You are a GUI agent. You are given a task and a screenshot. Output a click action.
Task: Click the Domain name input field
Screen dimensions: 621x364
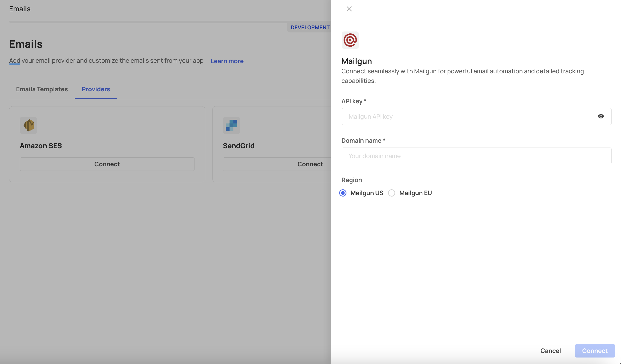pyautogui.click(x=476, y=156)
